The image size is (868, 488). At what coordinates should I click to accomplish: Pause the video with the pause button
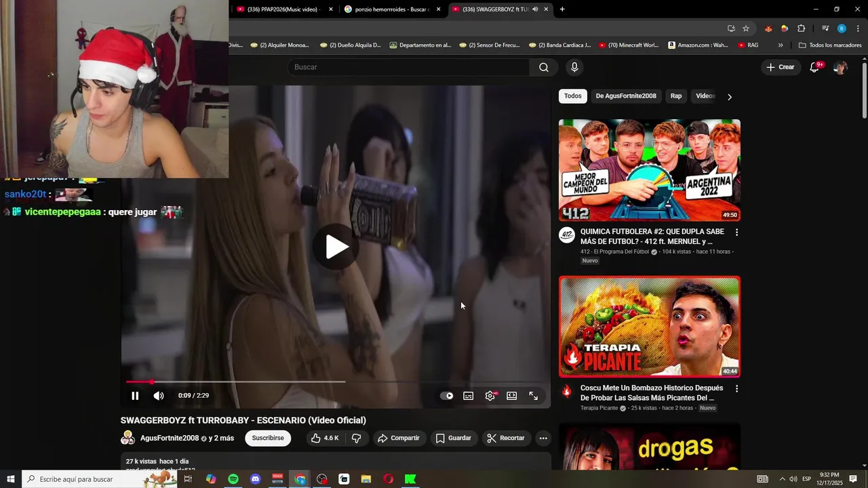tap(135, 396)
